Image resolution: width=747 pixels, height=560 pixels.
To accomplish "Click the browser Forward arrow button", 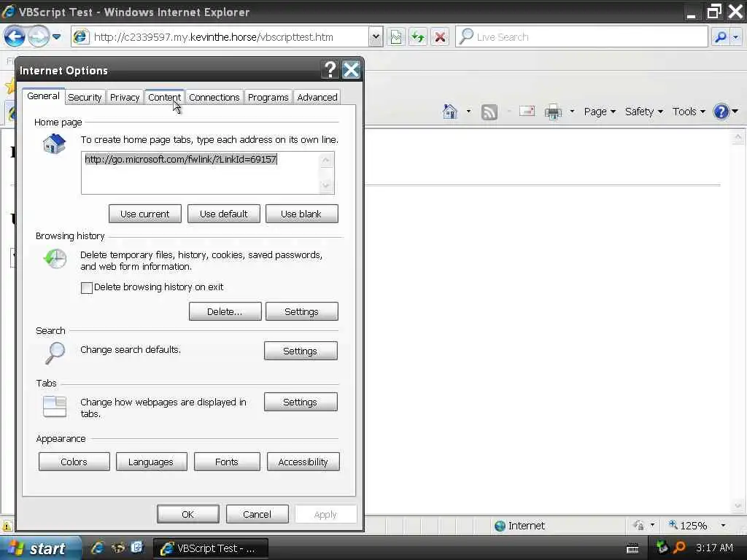I will pyautogui.click(x=38, y=36).
